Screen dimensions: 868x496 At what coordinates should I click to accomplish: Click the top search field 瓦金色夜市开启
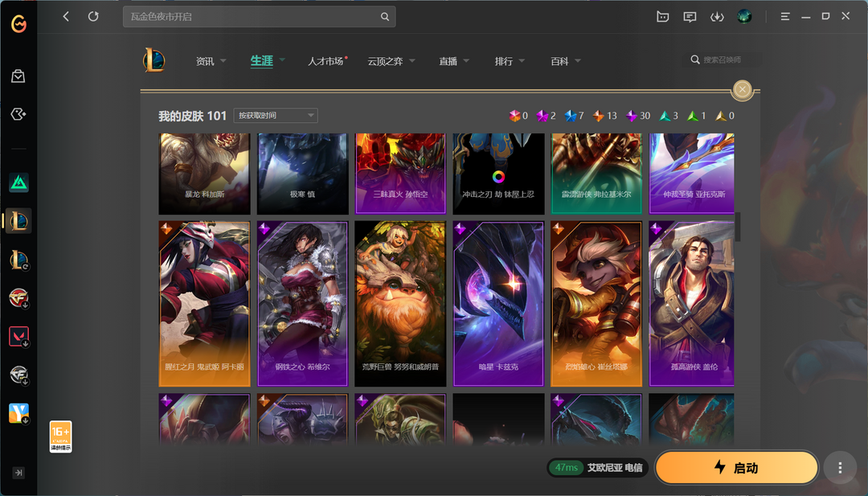[x=259, y=17]
